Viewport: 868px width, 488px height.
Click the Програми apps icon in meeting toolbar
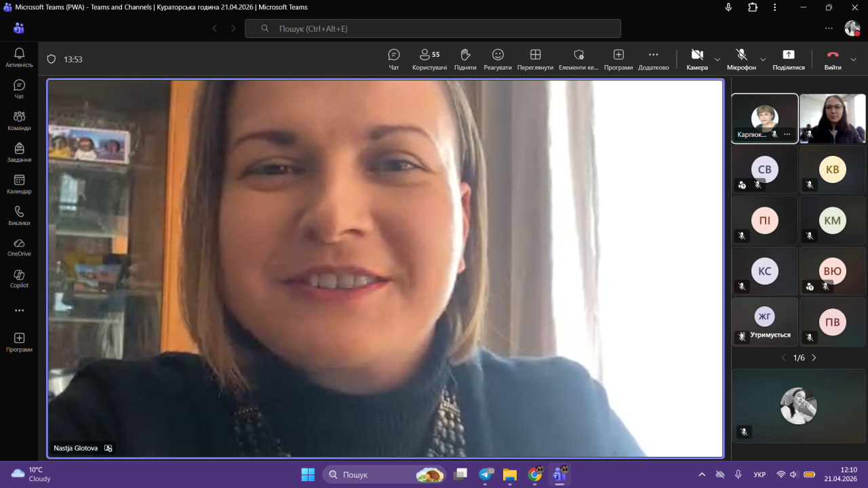coord(618,59)
